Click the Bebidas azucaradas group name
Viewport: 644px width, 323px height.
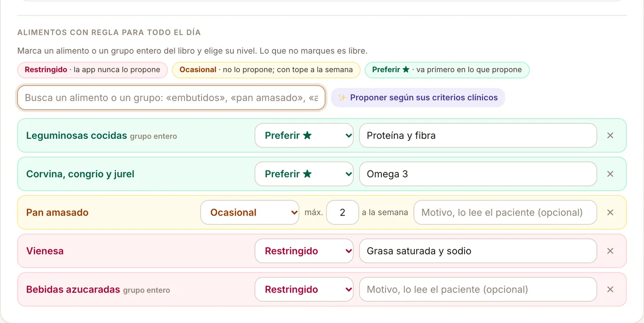pos(73,289)
